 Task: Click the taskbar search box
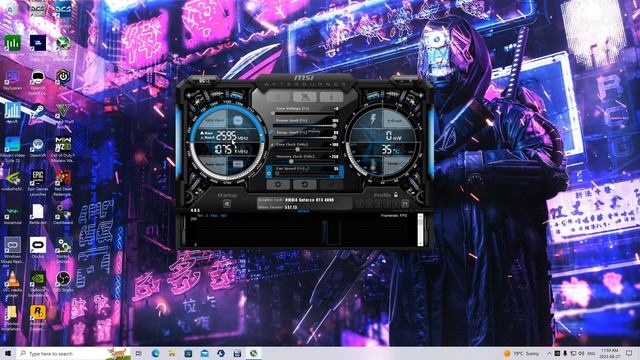tap(73, 353)
